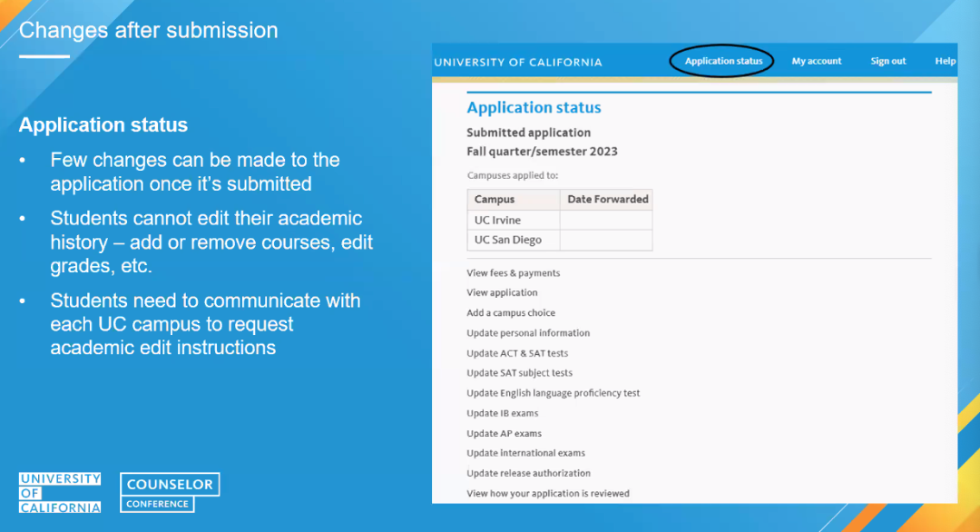This screenshot has height=532, width=980.
Task: Open My account in top navigation
Action: coord(817,61)
